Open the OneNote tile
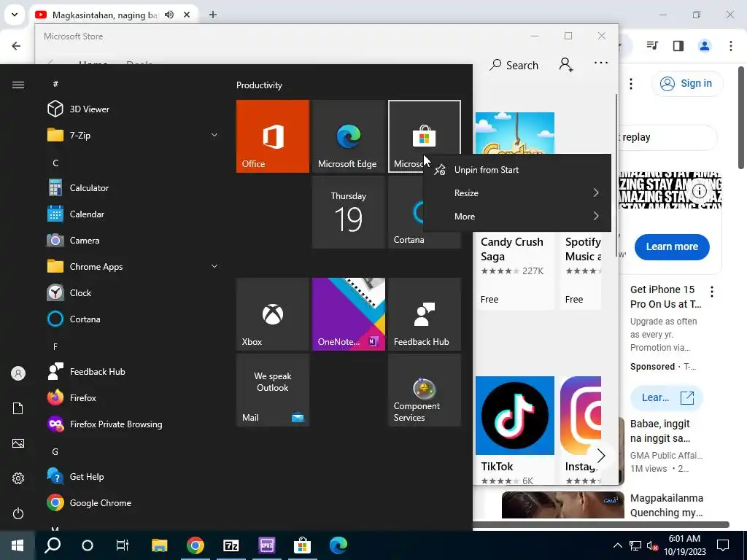This screenshot has height=560, width=747. [348, 314]
